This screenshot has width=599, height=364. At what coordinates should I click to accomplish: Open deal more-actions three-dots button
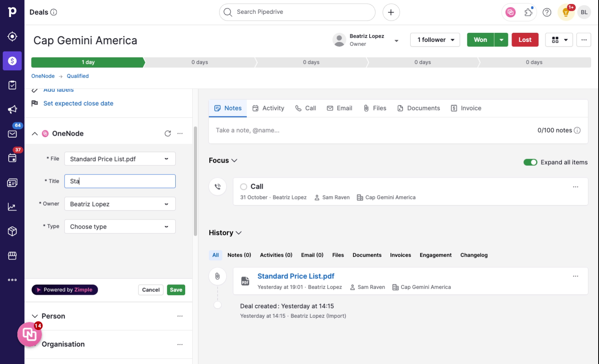pyautogui.click(x=584, y=40)
